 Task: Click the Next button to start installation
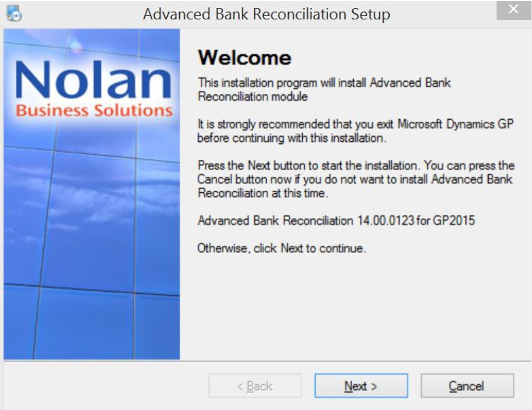[361, 386]
